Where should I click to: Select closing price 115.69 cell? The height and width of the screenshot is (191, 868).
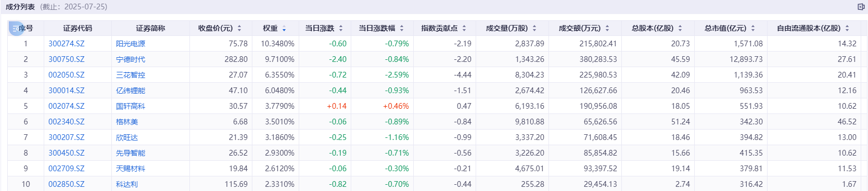236,184
